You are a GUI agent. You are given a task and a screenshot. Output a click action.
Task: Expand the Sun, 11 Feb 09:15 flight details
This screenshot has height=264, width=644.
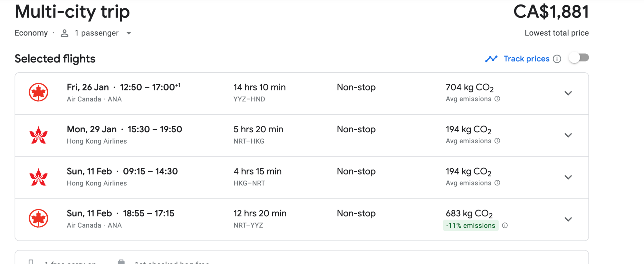coord(568,177)
